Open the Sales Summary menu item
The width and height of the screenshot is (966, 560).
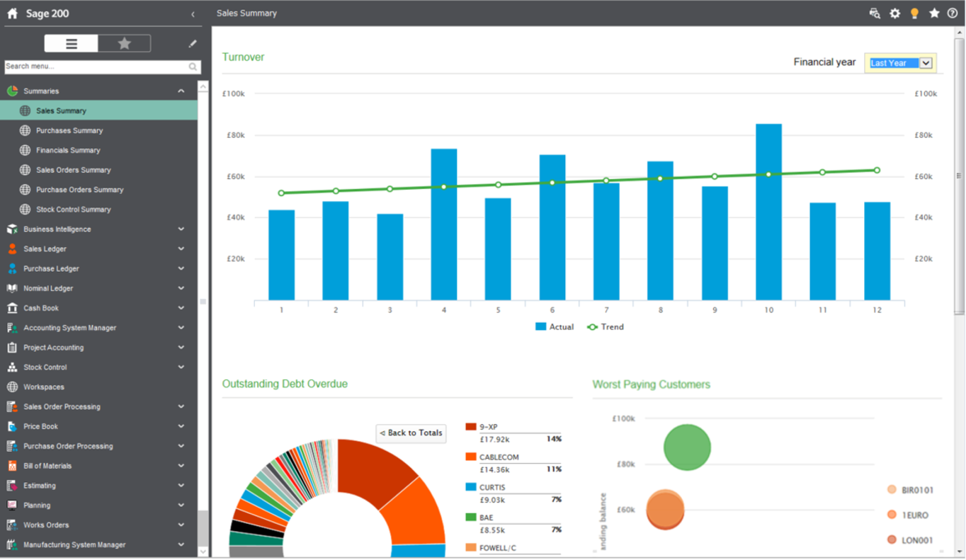point(98,110)
